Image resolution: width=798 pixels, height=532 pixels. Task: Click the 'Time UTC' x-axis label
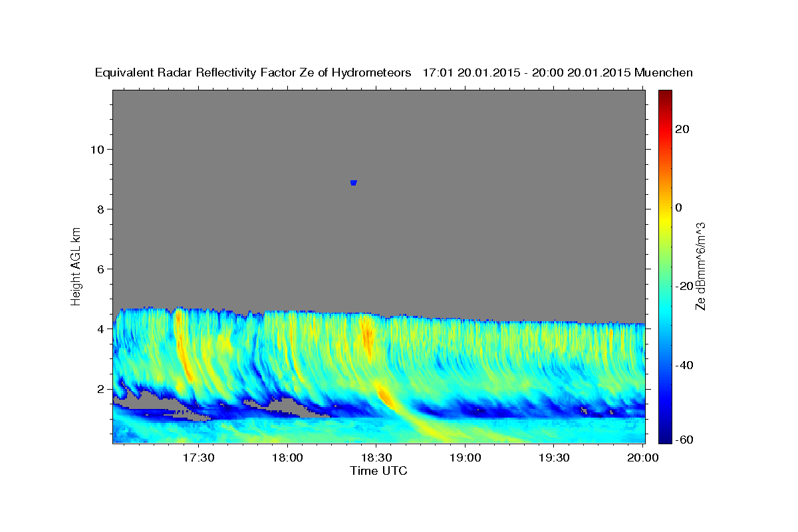pyautogui.click(x=378, y=471)
